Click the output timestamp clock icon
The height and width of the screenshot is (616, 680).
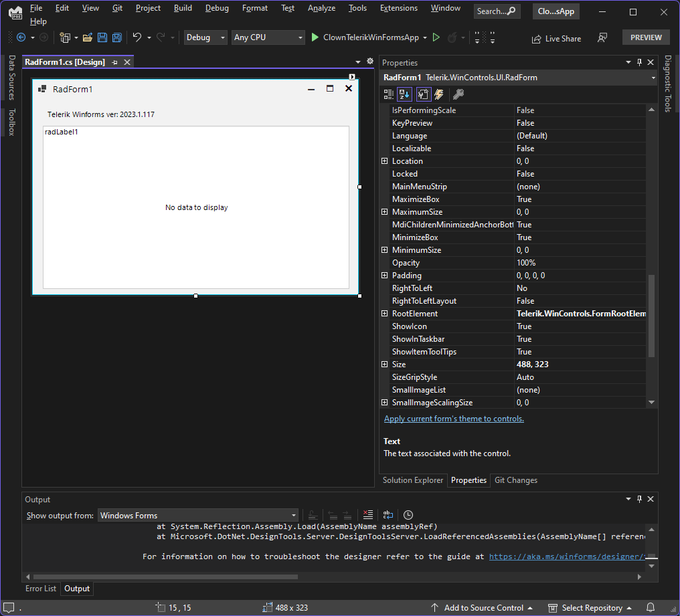(408, 515)
